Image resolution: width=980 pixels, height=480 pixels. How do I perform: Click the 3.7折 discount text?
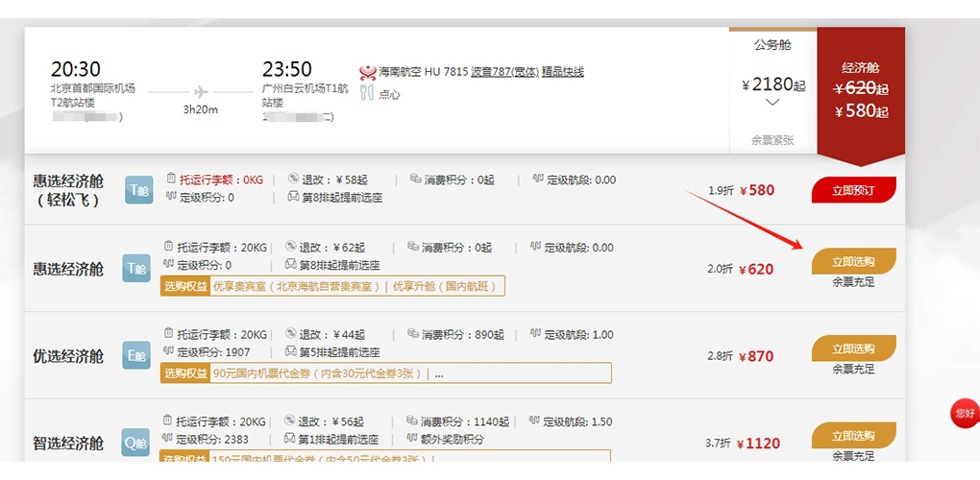(718, 444)
